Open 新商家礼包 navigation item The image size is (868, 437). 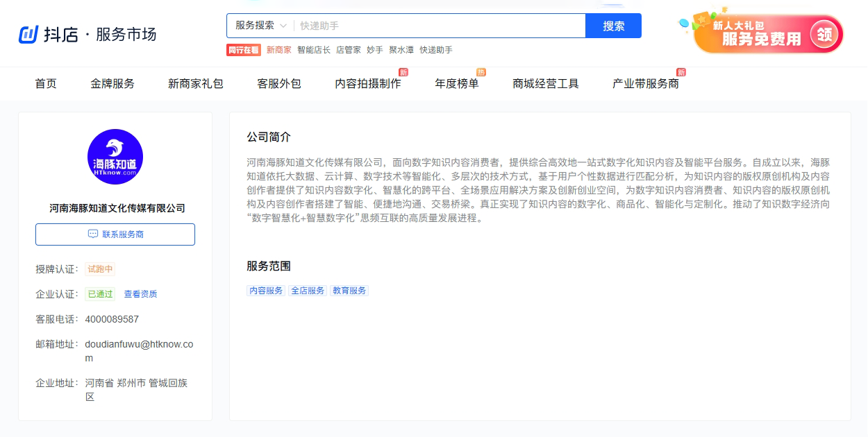[196, 84]
